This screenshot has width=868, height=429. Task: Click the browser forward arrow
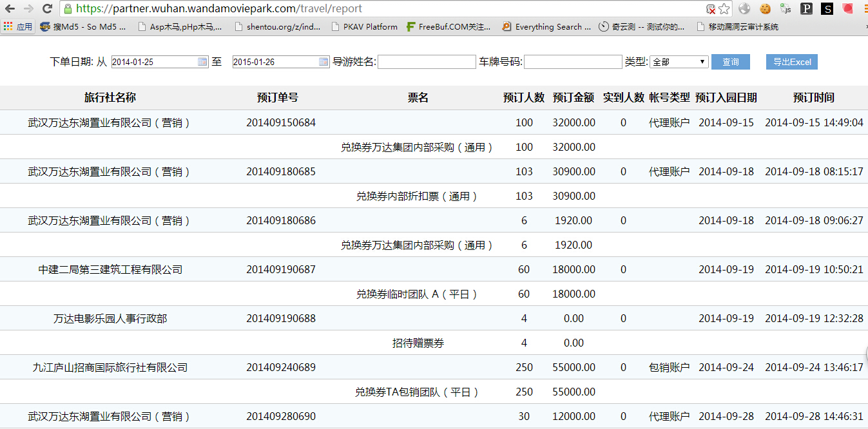(x=29, y=8)
